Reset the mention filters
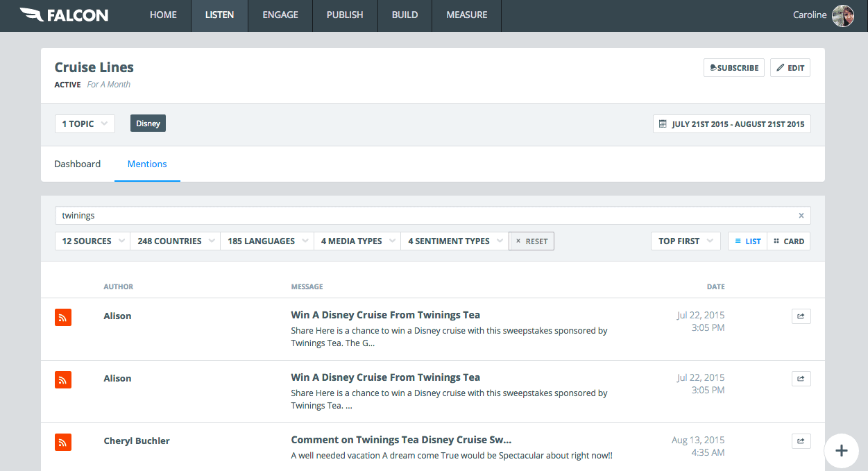The image size is (868, 471). tap(531, 241)
